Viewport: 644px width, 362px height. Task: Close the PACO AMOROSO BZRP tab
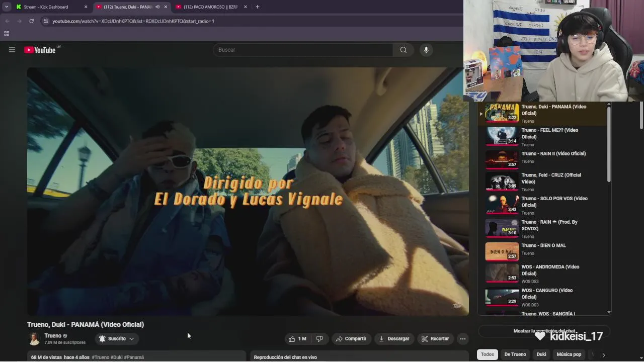[246, 7]
